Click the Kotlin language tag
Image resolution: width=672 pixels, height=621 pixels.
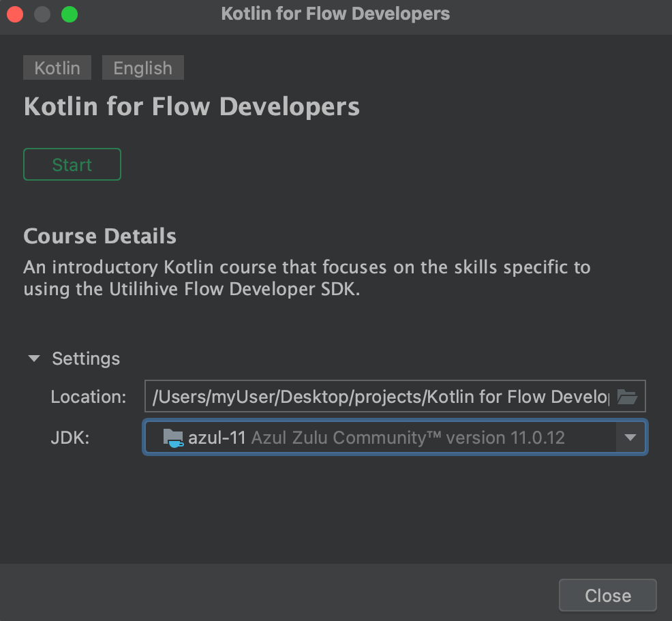point(57,67)
